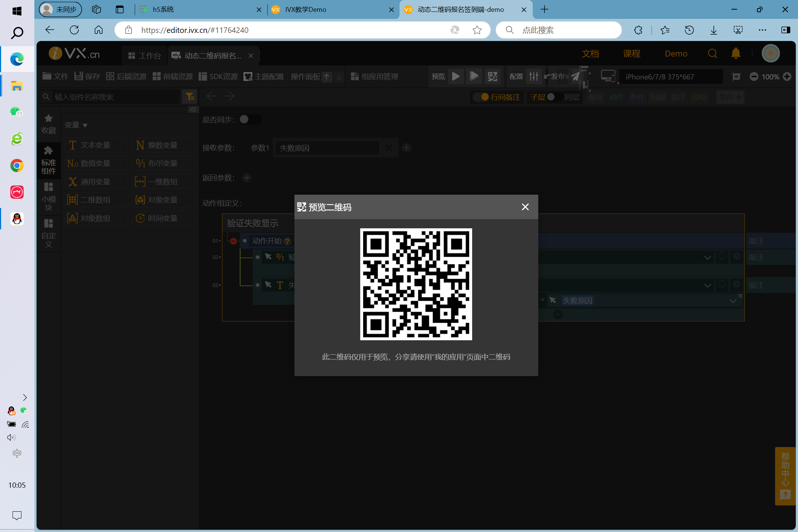Expand the 变量 category dropdown
The width and height of the screenshot is (798, 532).
click(x=76, y=125)
